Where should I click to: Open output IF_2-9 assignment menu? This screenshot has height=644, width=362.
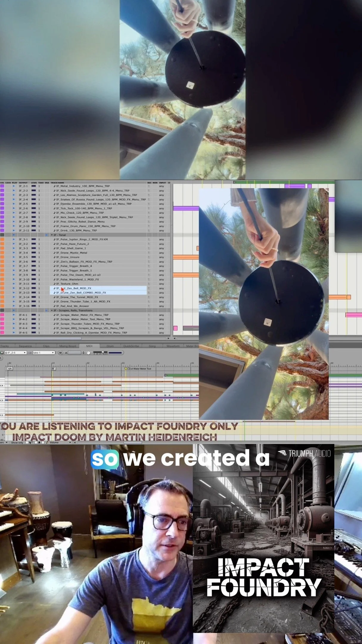24,222
